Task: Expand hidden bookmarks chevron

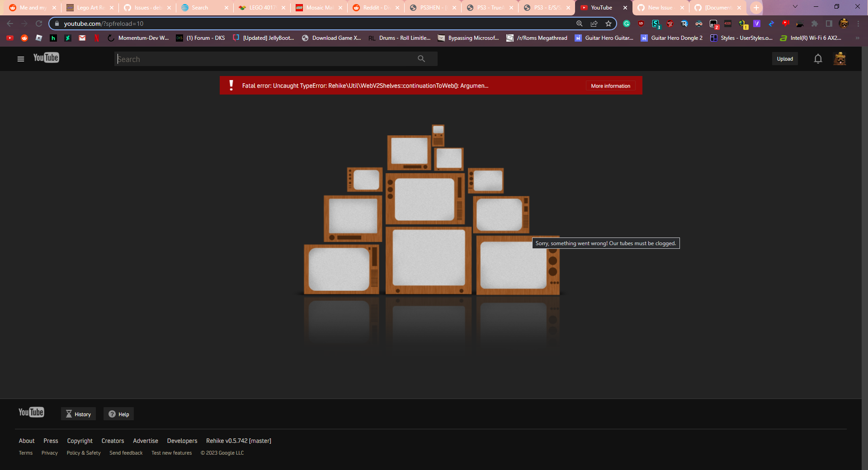Action: 858,38
